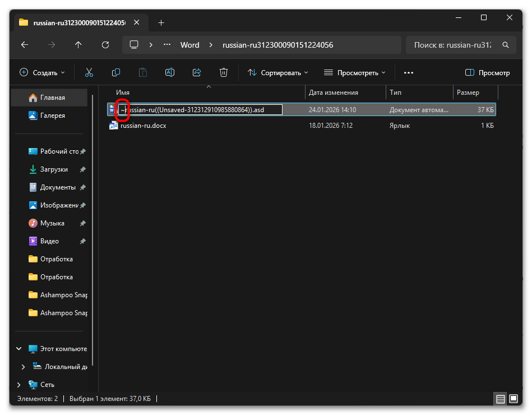Click the Share icon in toolbar

tap(197, 72)
